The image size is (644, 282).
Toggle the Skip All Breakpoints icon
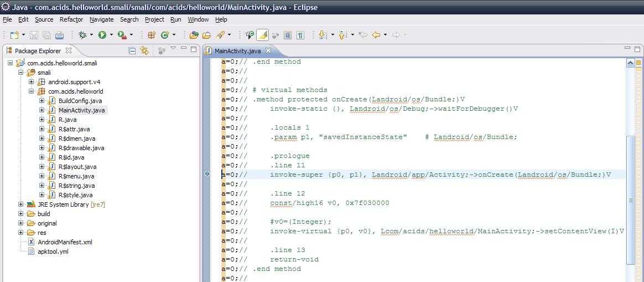tap(250, 35)
